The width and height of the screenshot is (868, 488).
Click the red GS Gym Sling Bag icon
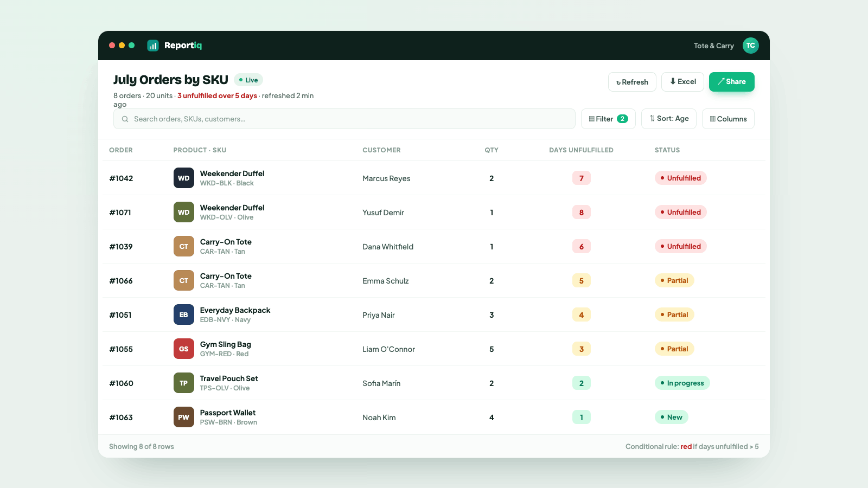pos(184,349)
